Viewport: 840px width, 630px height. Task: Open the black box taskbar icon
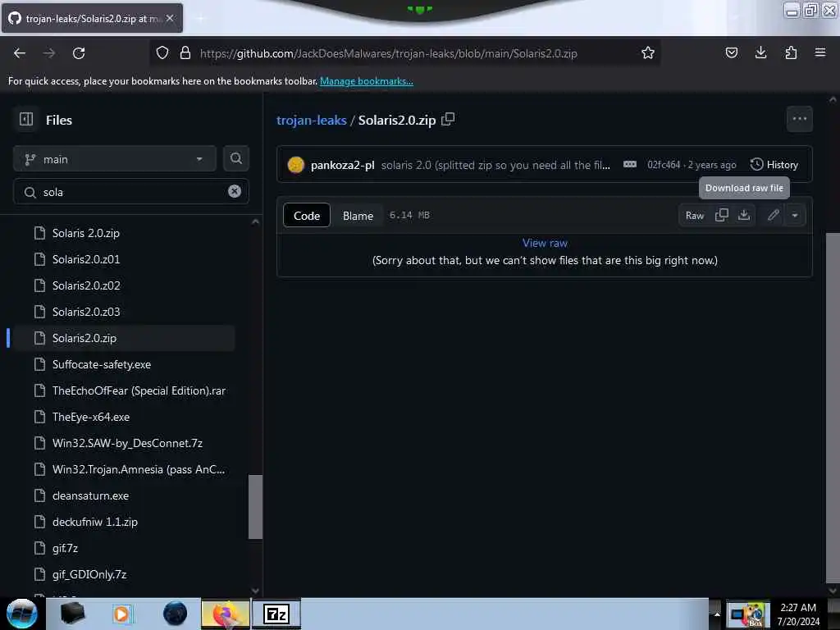click(x=72, y=614)
